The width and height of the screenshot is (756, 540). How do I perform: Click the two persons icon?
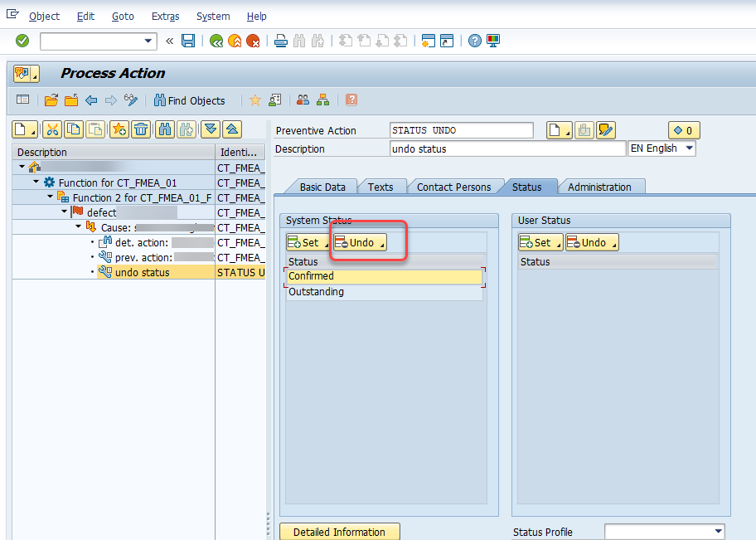click(303, 100)
